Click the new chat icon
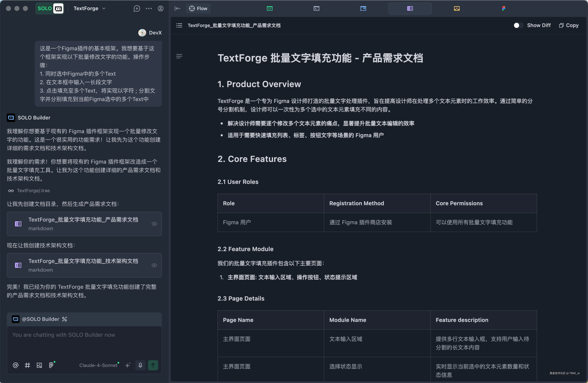The height and width of the screenshot is (383, 588). click(x=137, y=8)
